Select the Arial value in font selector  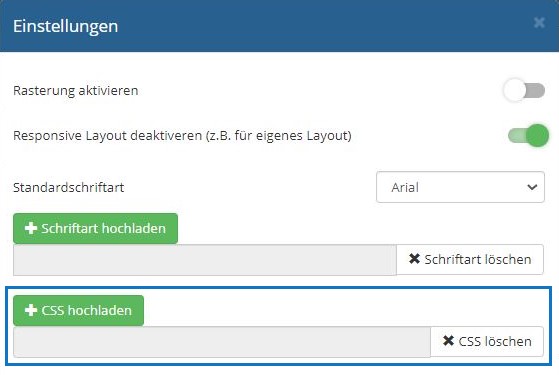pos(405,187)
